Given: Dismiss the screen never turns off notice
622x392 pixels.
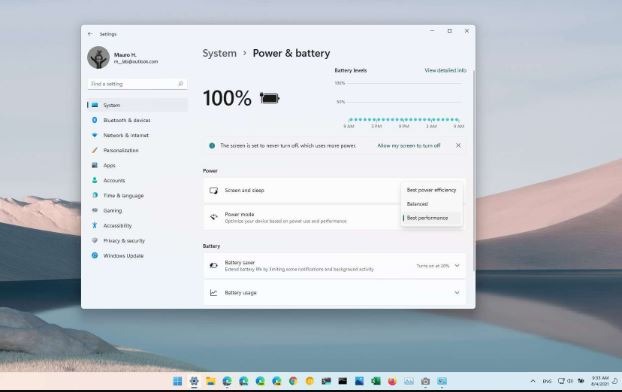Looking at the screenshot, I should coord(458,146).
